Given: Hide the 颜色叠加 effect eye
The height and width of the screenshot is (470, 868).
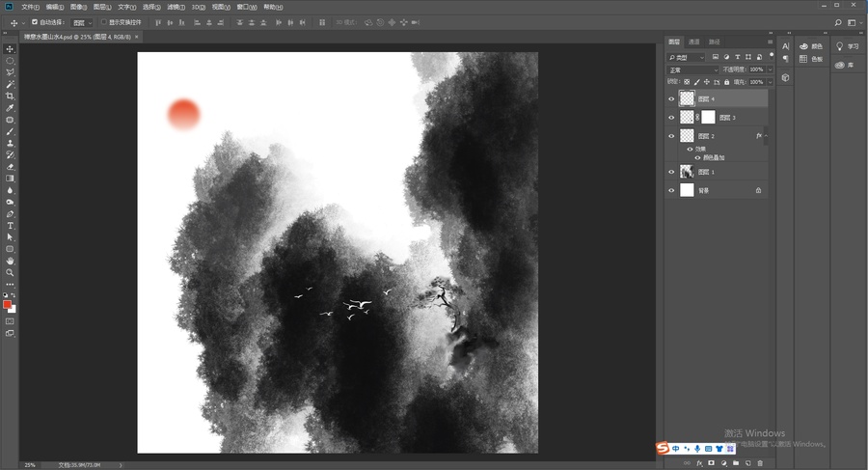Looking at the screenshot, I should pyautogui.click(x=697, y=157).
